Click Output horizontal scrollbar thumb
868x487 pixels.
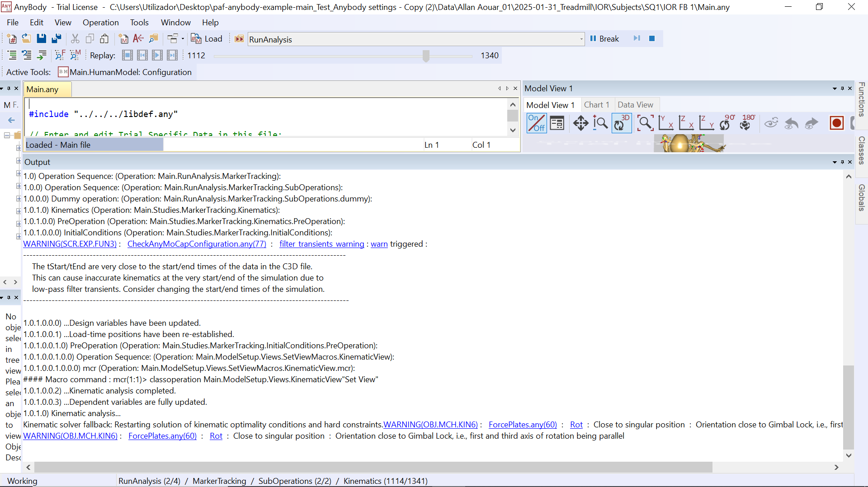pyautogui.click(x=373, y=467)
